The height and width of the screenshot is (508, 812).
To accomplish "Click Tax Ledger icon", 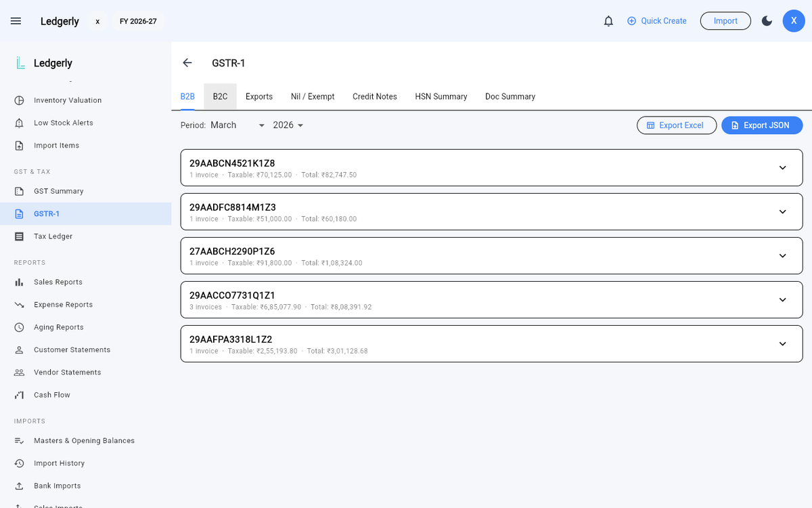I will pyautogui.click(x=20, y=236).
